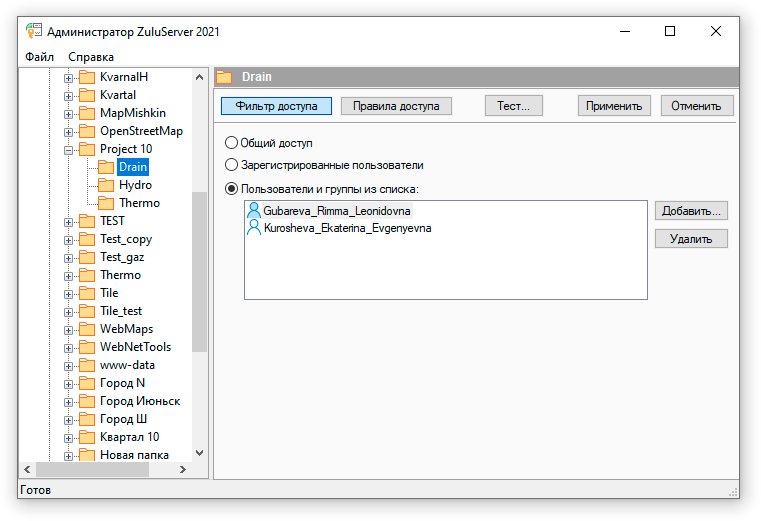Click the Hydro folder icon
The height and width of the screenshot is (521, 761).
click(x=106, y=185)
